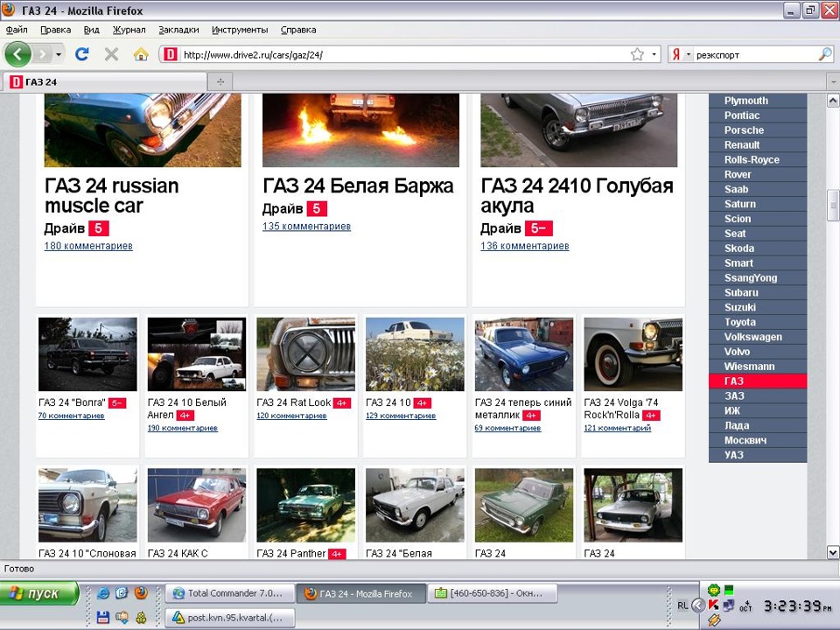This screenshot has height=630, width=840.
Task: Click the search box containing реэкспорт
Action: tap(755, 54)
